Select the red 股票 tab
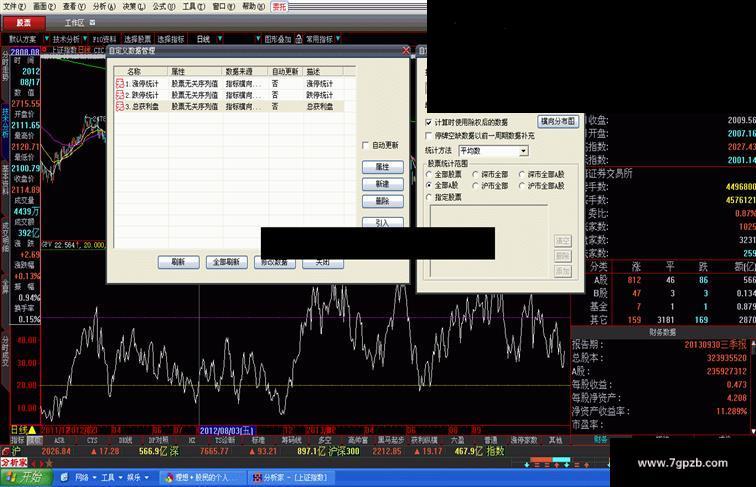Image resolution: width=756 pixels, height=487 pixels. [24, 23]
